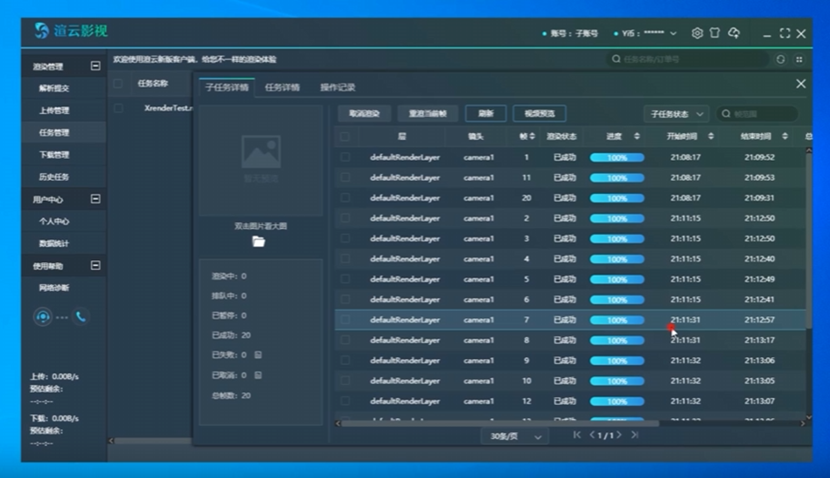Open the 30条/页 page size dropdown

(515, 436)
